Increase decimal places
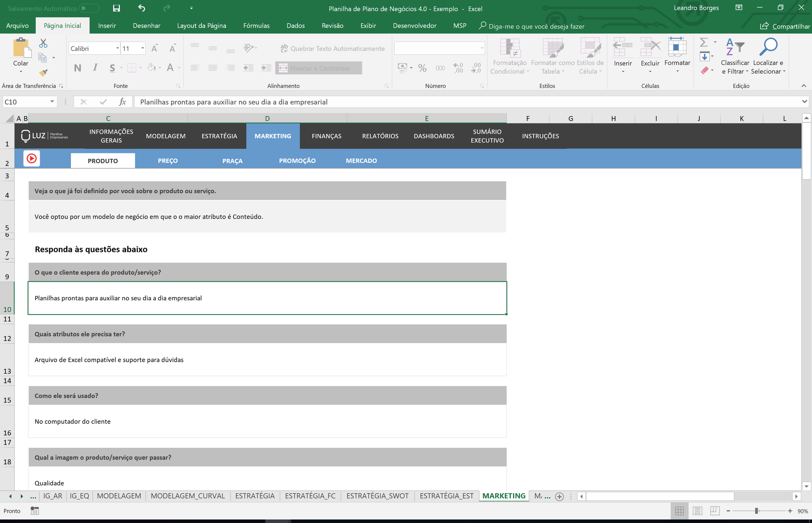 pos(458,68)
